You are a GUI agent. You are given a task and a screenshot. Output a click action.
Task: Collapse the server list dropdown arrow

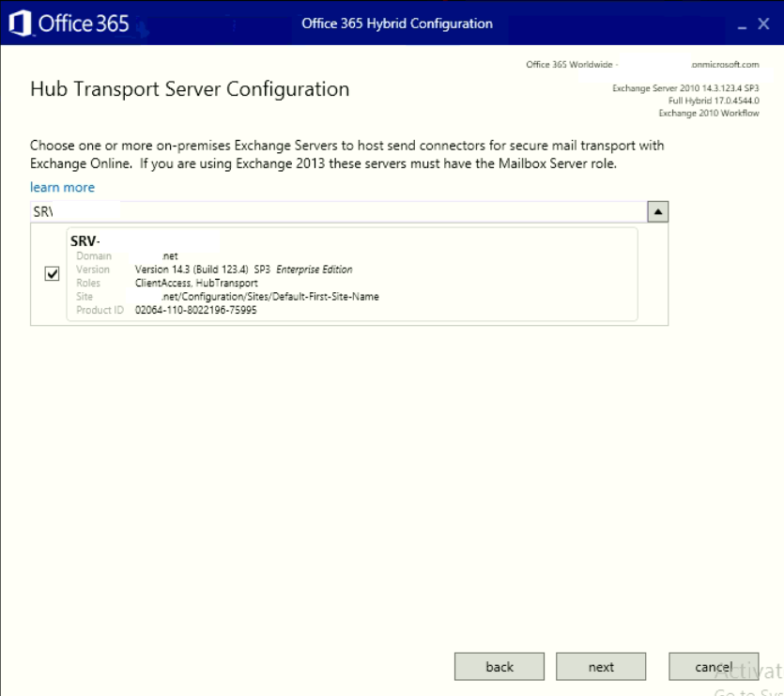tap(658, 211)
